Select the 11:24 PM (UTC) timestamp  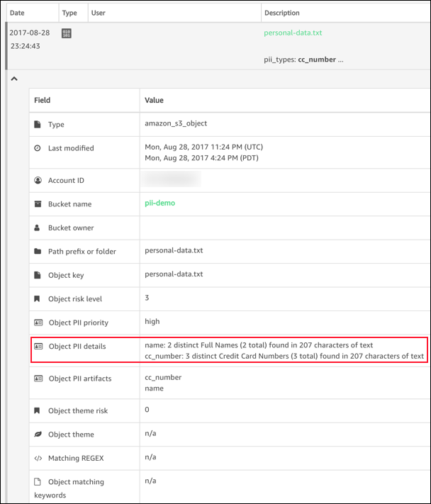point(203,147)
